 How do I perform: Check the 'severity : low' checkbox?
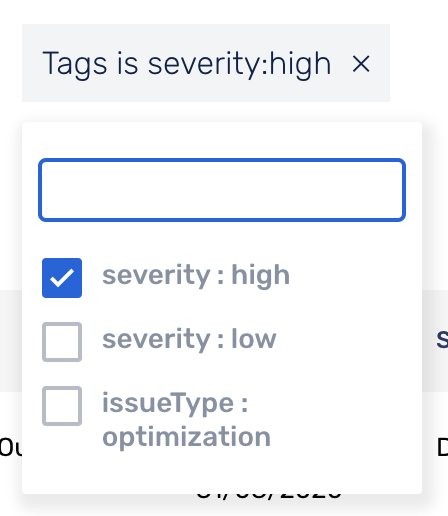(62, 342)
